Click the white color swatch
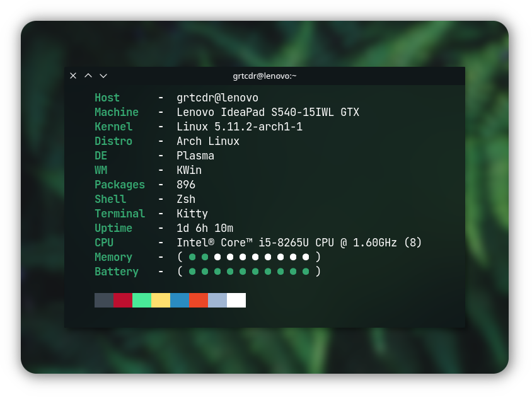Image resolution: width=532 pixels, height=397 pixels. click(236, 301)
